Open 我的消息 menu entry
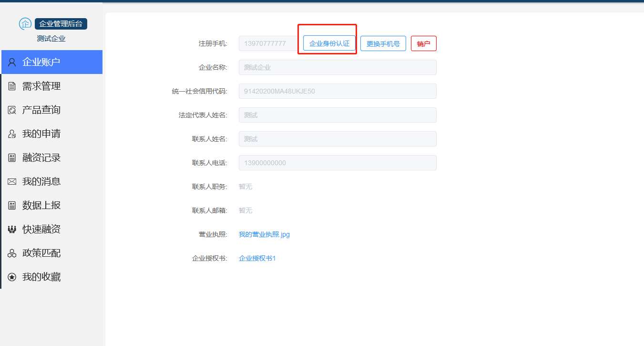The height and width of the screenshot is (346, 644). click(x=52, y=181)
